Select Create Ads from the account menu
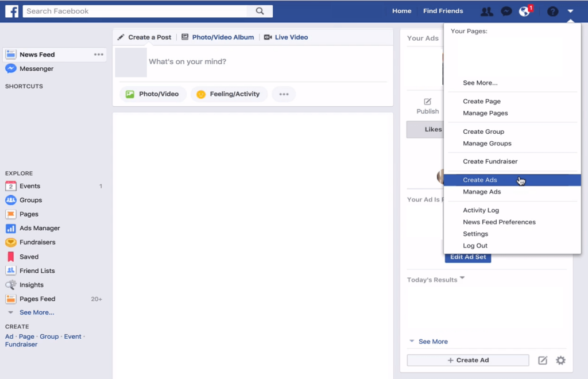Screen dimensions: 588x379 [479, 180]
